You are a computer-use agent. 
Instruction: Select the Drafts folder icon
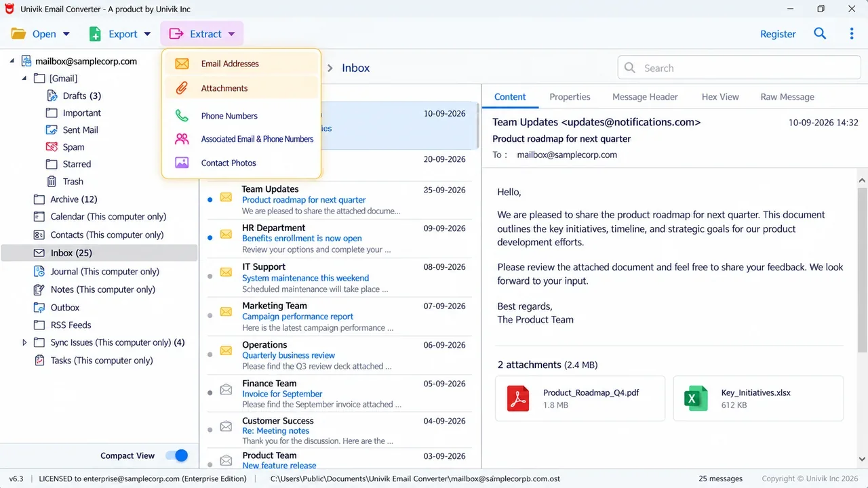(52, 96)
